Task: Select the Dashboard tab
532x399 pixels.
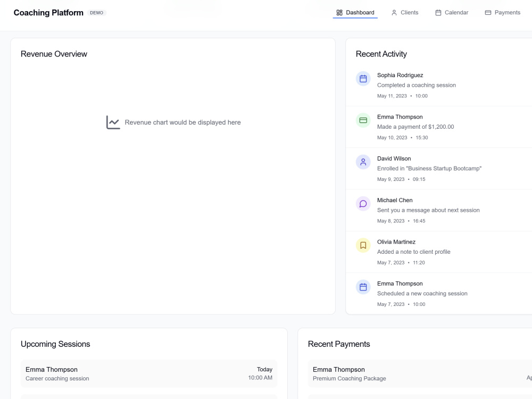Action: click(355, 13)
